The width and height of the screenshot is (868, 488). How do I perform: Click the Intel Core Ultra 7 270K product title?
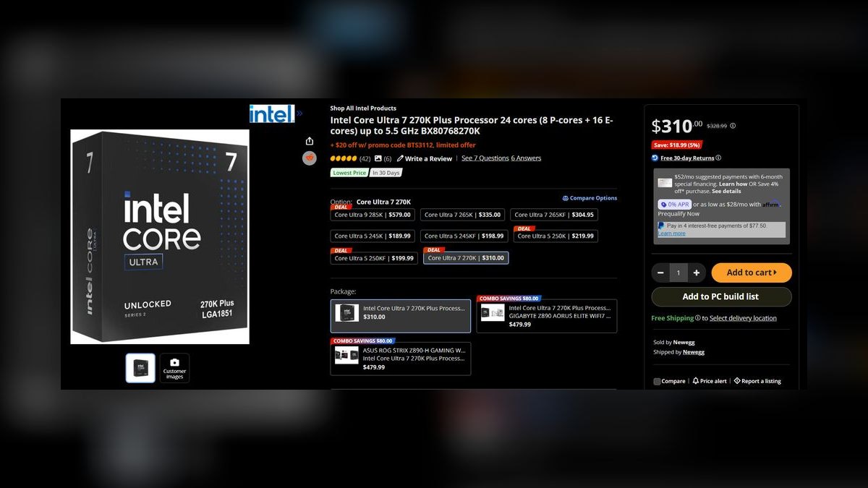472,125
